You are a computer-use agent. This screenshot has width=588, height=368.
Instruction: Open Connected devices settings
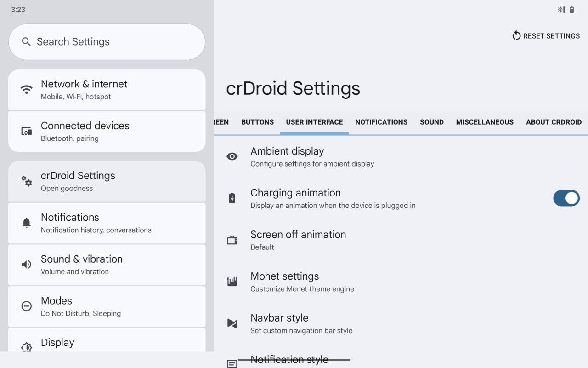pyautogui.click(x=107, y=132)
